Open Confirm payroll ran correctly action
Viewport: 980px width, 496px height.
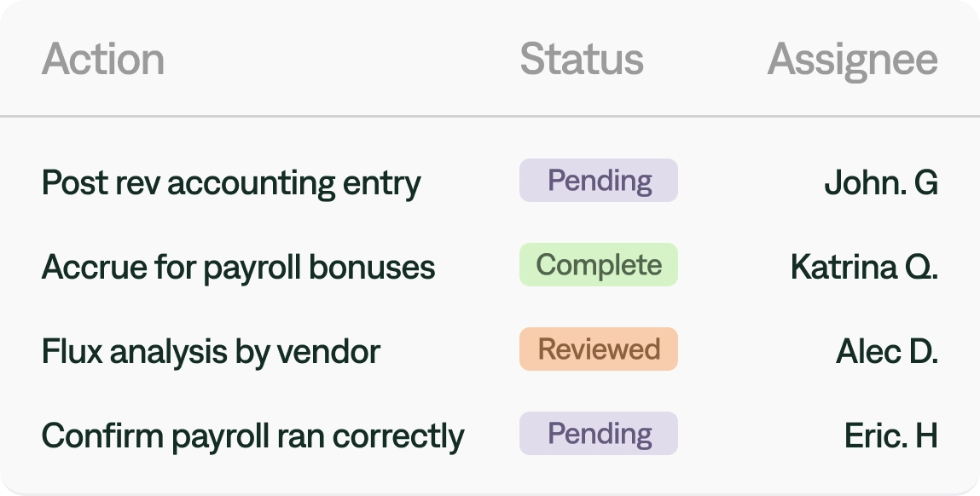(x=252, y=436)
